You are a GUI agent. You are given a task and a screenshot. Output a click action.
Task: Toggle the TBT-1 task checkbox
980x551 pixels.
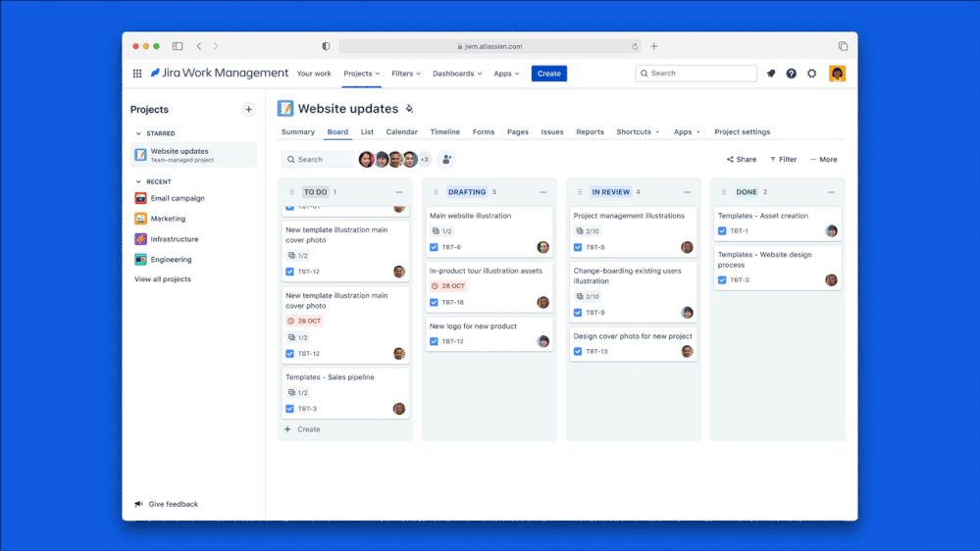point(722,231)
